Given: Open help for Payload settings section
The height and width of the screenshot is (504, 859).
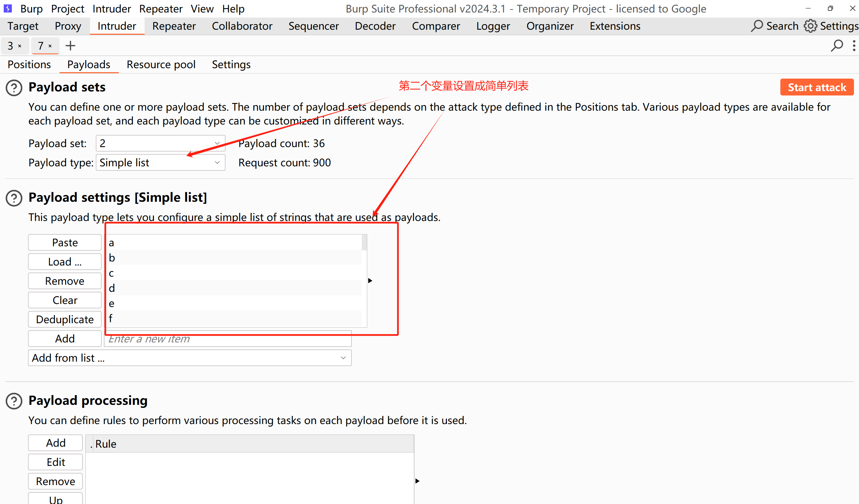Looking at the screenshot, I should [14, 198].
